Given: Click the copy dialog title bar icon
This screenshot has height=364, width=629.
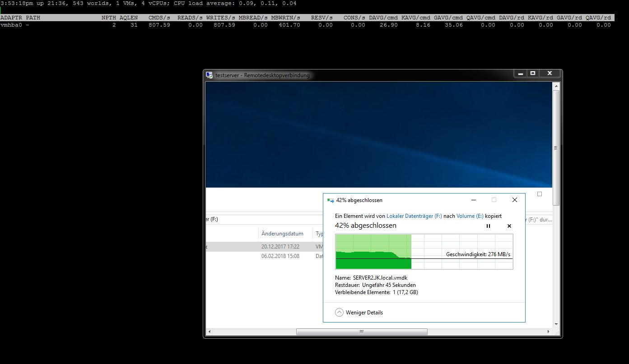Looking at the screenshot, I should (x=331, y=200).
